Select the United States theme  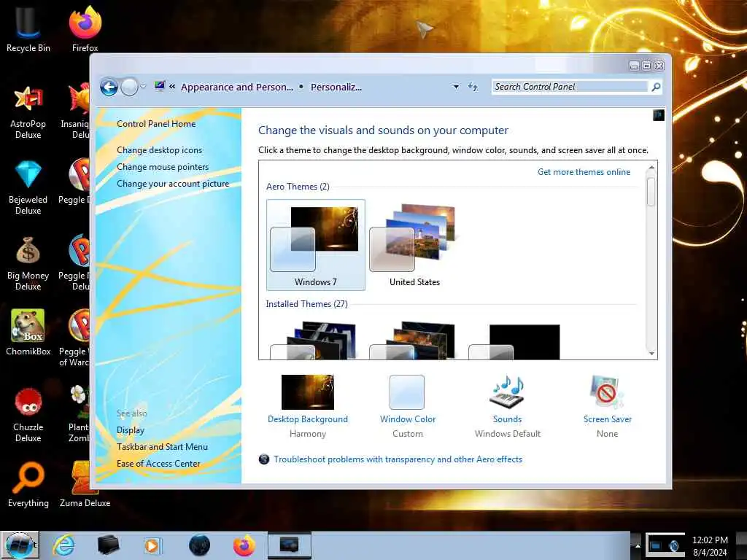tap(414, 245)
